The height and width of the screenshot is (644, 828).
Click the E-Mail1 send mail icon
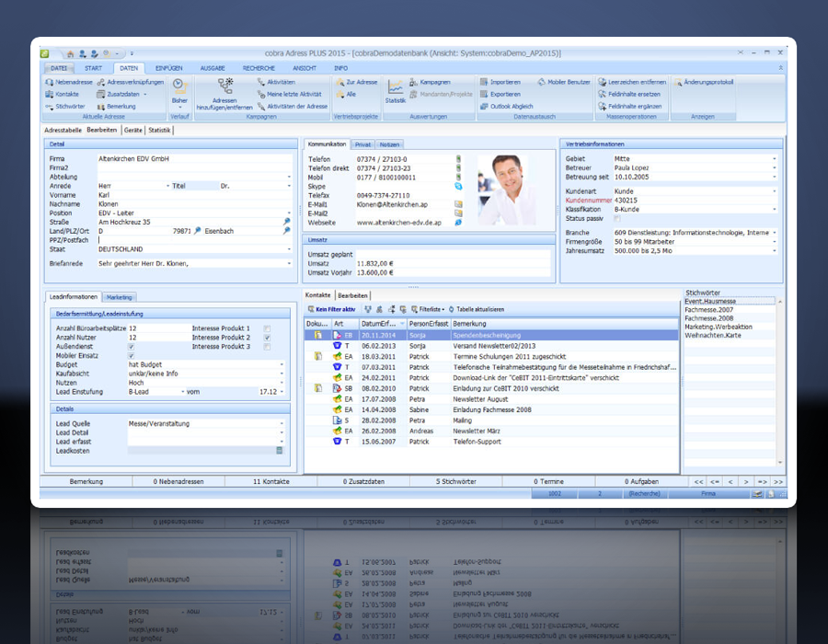(x=458, y=204)
